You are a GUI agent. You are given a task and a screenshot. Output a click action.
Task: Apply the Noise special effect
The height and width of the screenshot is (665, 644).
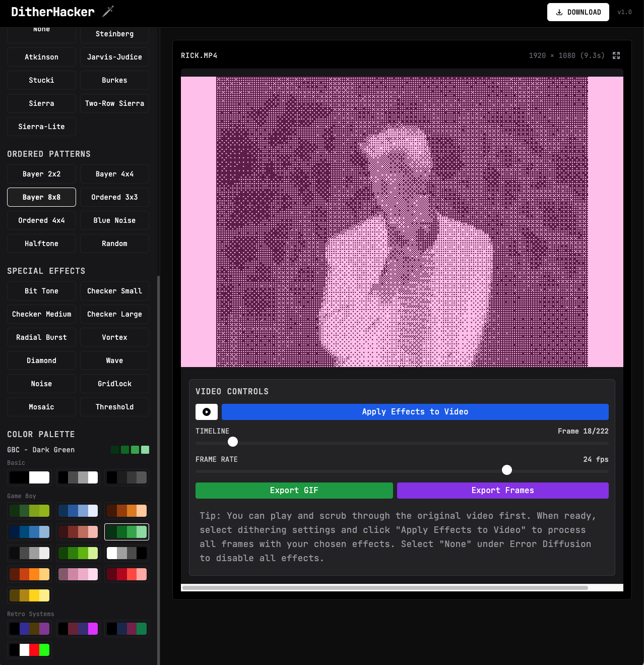[x=41, y=384]
